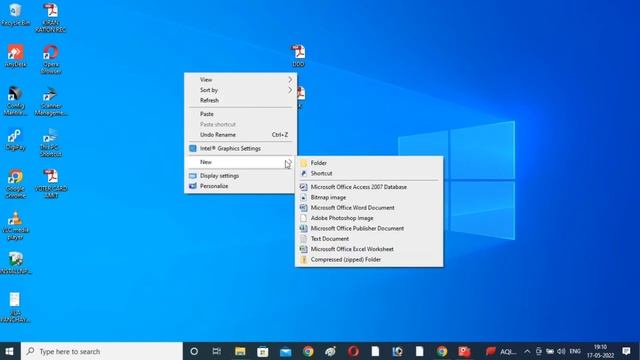Choose Undo Rename in context menu

click(x=240, y=135)
